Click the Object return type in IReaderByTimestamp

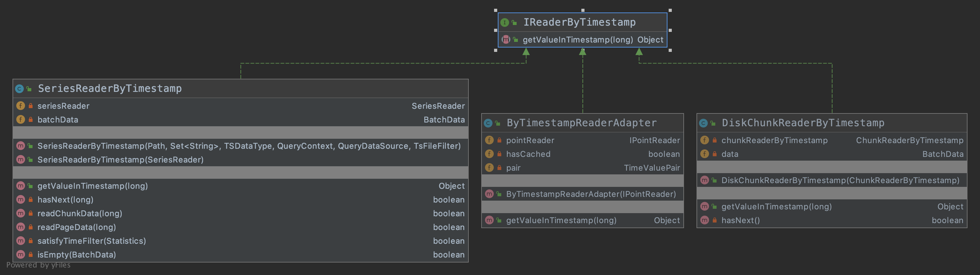click(650, 39)
